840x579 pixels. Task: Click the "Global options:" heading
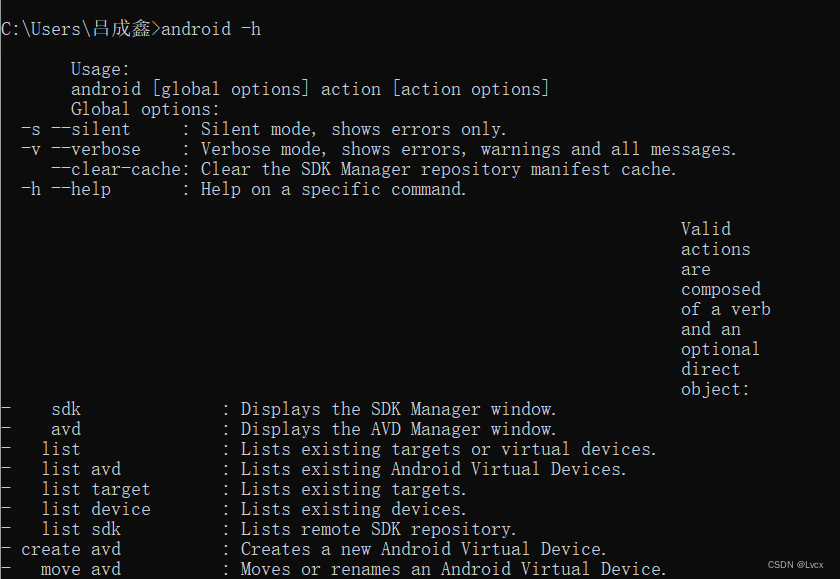pyautogui.click(x=145, y=109)
